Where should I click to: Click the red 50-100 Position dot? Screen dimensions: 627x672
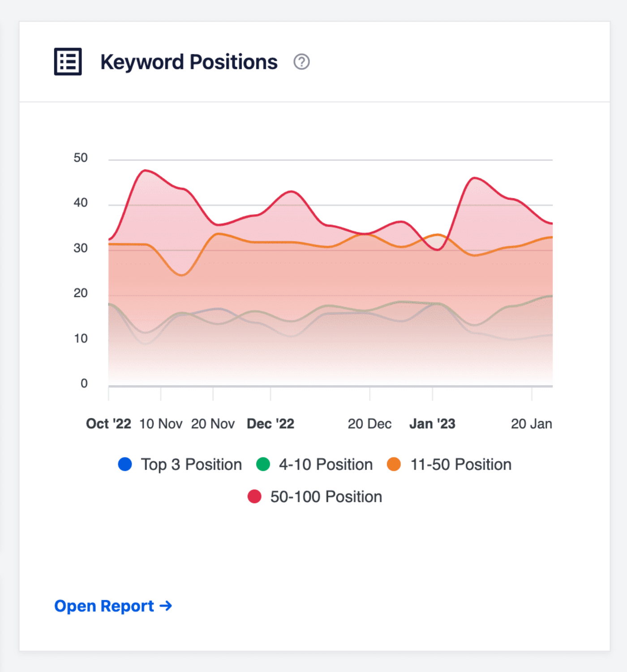tap(254, 496)
